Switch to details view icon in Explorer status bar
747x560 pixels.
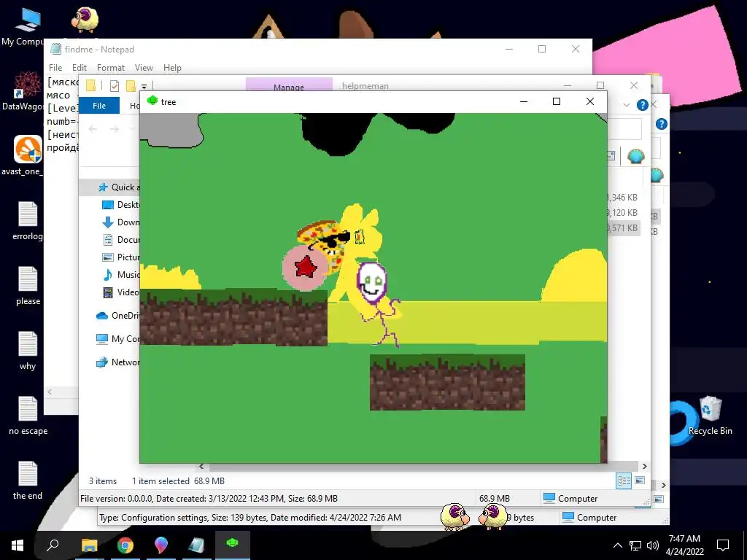tap(624, 481)
